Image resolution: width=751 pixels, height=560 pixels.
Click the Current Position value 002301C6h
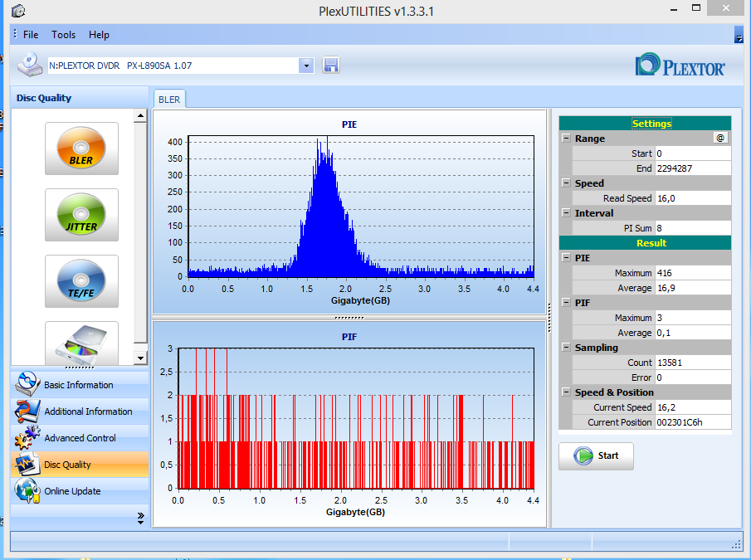(x=693, y=422)
